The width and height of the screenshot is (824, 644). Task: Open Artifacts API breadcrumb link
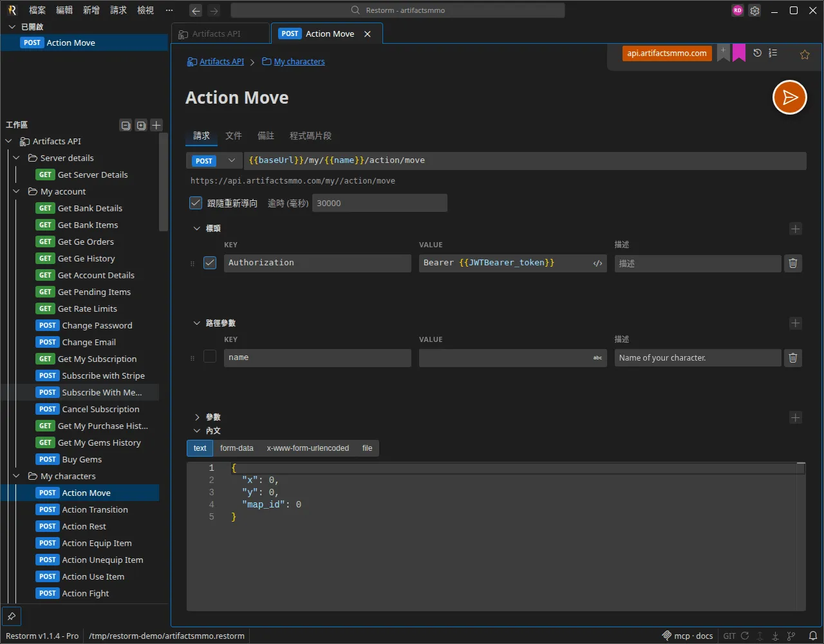(221, 62)
